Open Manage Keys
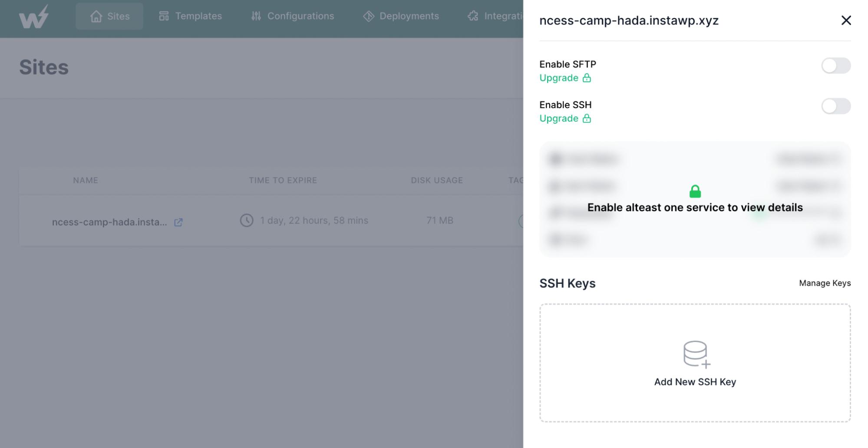 pyautogui.click(x=824, y=283)
